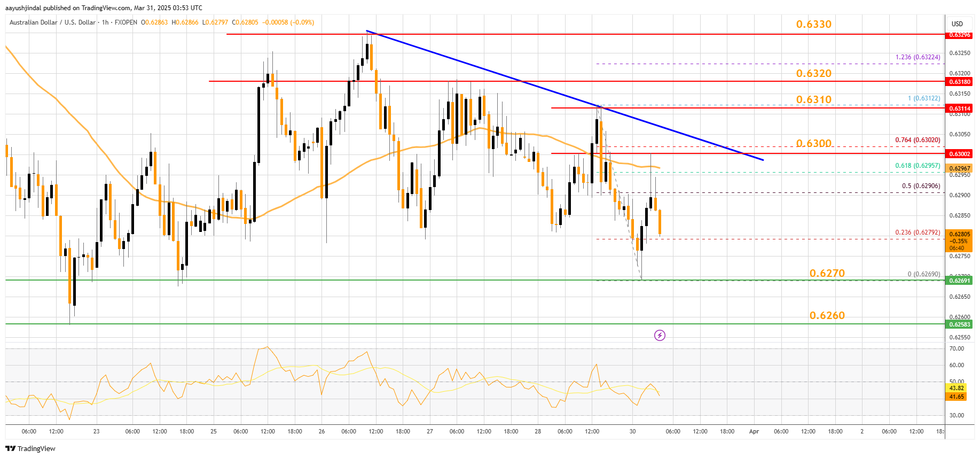Image resolution: width=980 pixels, height=458 pixels.
Task: Click the RSI 70.00 scale label
Action: point(957,348)
